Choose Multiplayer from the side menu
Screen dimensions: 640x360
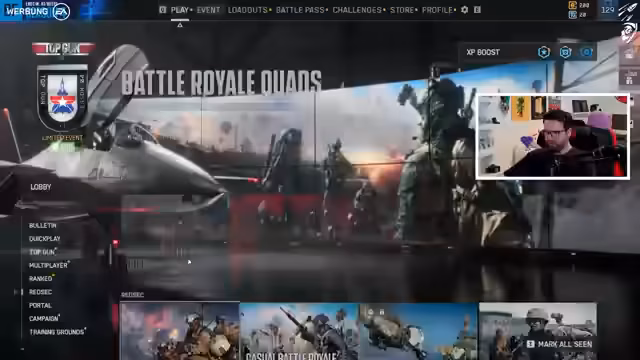pos(48,265)
